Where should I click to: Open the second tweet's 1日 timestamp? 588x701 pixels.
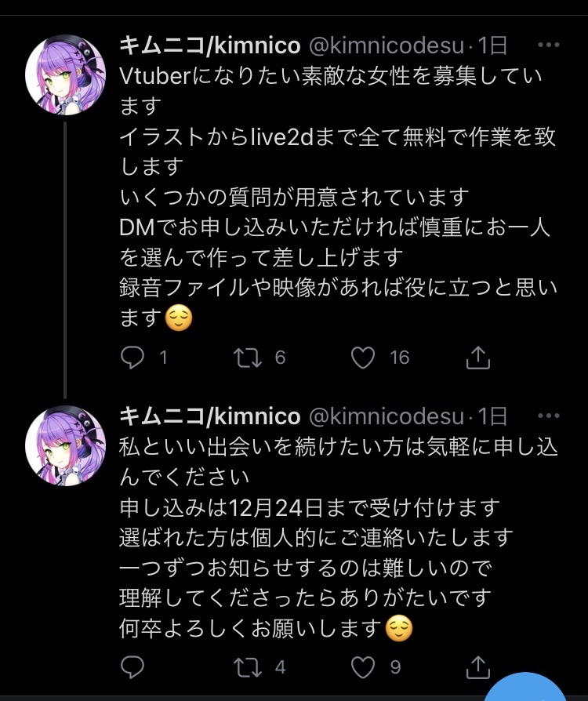point(494,416)
